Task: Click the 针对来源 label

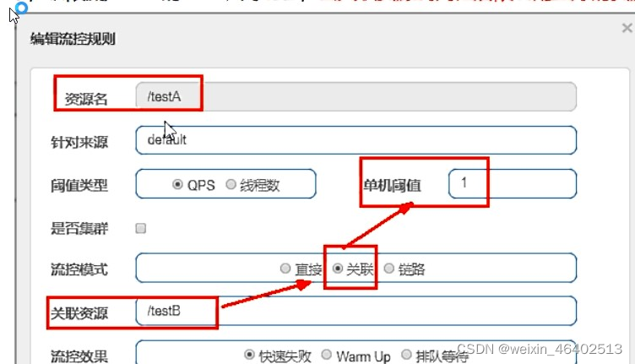Action: [x=79, y=142]
